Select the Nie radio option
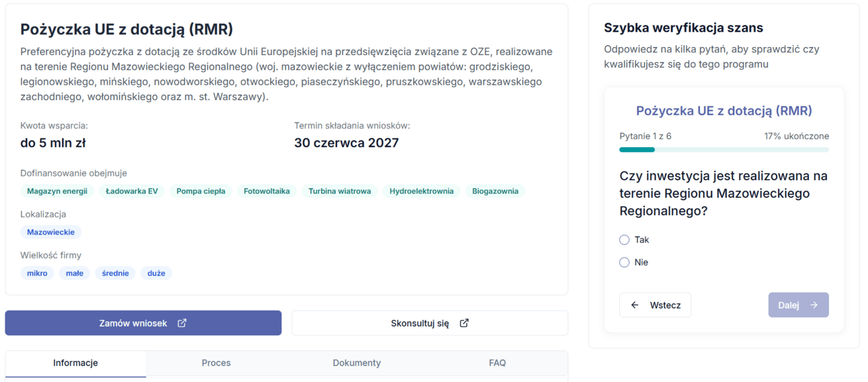 tap(624, 262)
